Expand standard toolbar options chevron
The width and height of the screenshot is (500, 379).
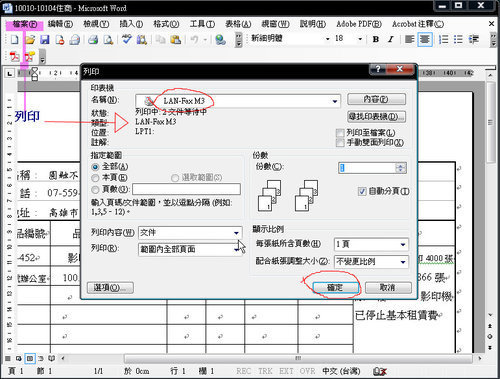[239, 40]
